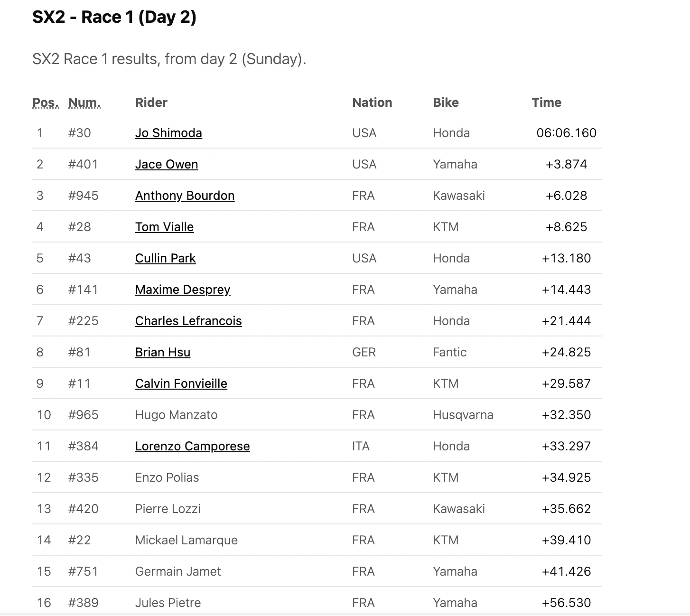Click the Rider column header
The height and width of the screenshot is (616, 690).
[x=151, y=103]
